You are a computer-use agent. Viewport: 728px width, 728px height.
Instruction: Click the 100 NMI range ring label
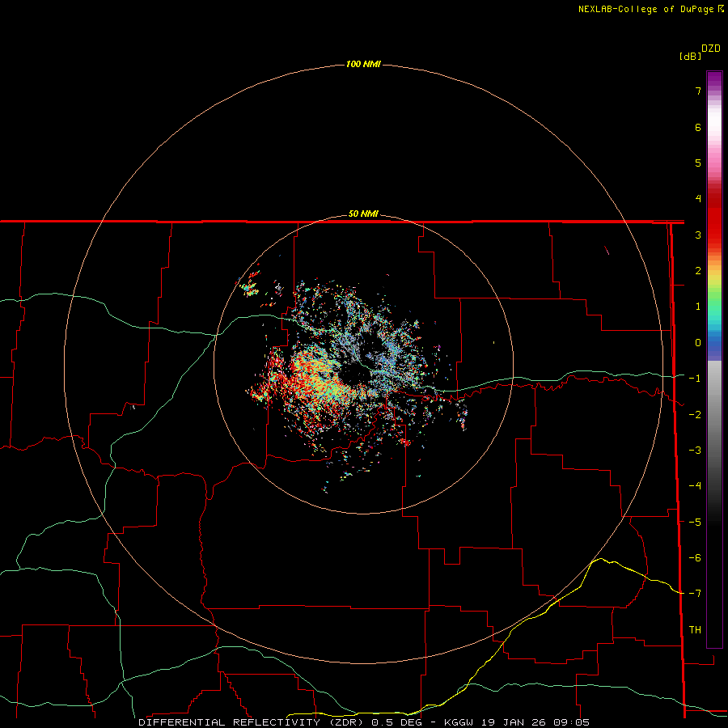(363, 64)
